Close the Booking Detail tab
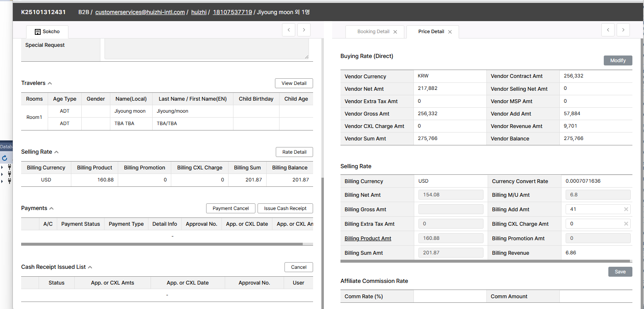The height and width of the screenshot is (309, 644). click(395, 32)
